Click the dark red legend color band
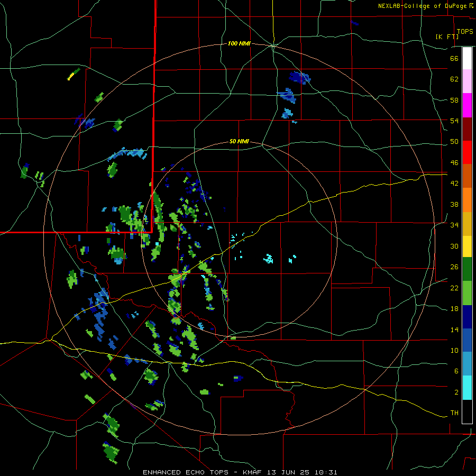This screenshot has height=476, width=476. pos(467,129)
